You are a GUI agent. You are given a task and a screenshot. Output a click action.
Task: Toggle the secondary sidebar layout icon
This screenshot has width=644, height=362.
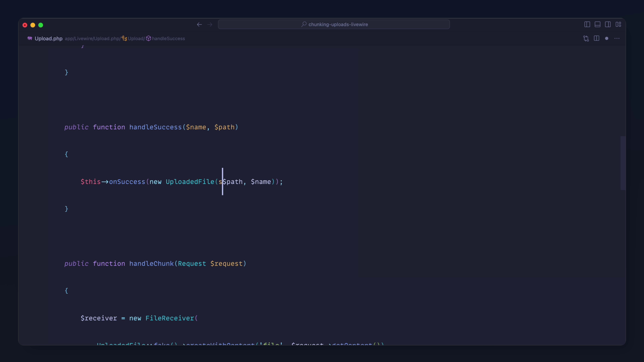(x=608, y=24)
